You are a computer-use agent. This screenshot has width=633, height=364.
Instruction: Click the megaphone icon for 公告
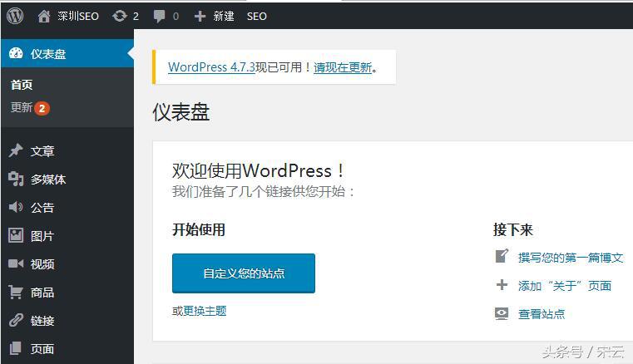[x=16, y=207]
